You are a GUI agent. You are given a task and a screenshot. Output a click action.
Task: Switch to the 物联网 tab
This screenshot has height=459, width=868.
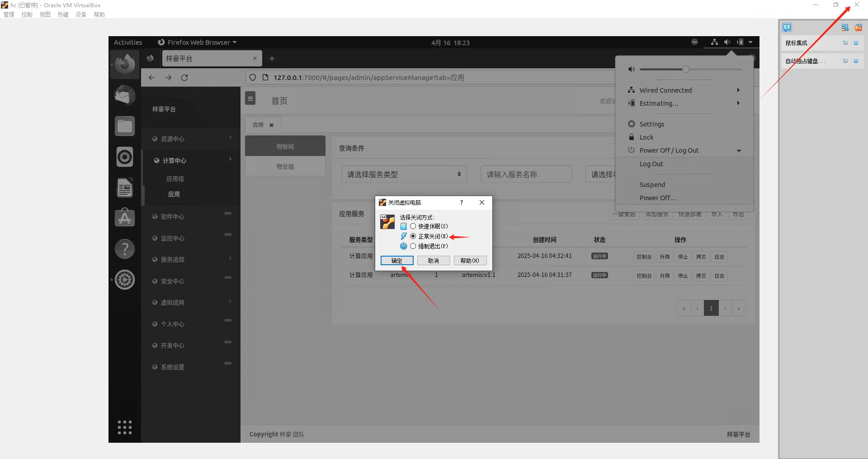point(285,146)
